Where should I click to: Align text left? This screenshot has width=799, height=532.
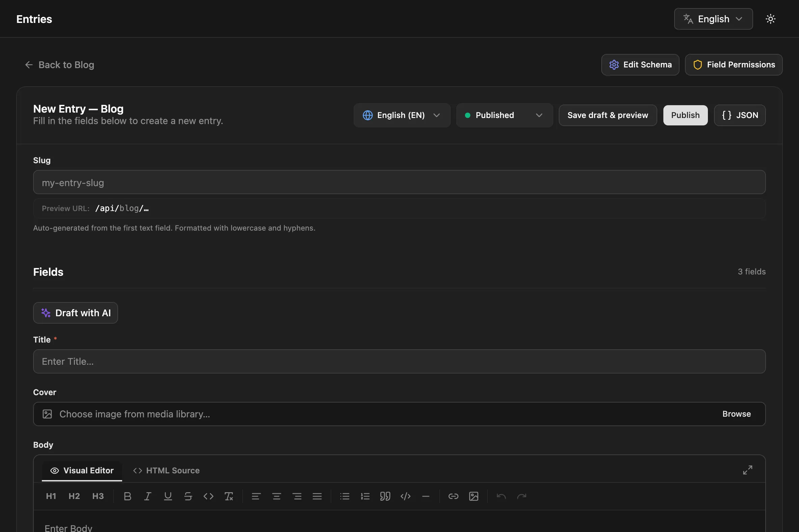pos(256,496)
